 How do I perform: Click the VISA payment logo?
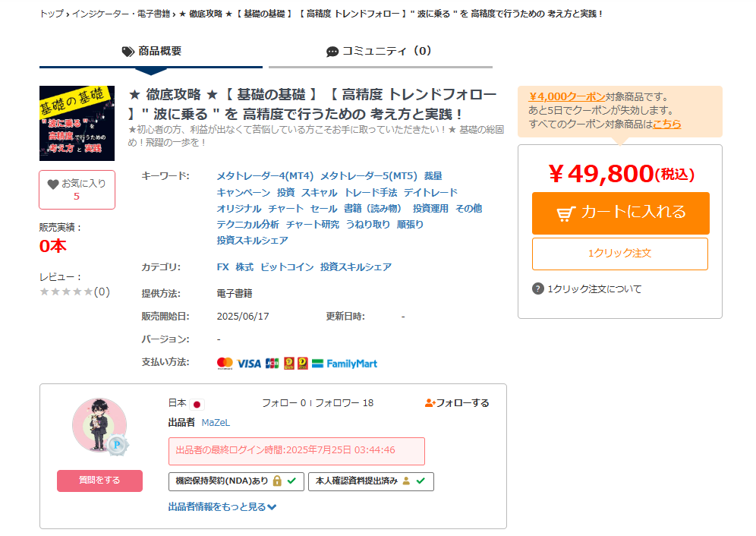click(x=249, y=364)
